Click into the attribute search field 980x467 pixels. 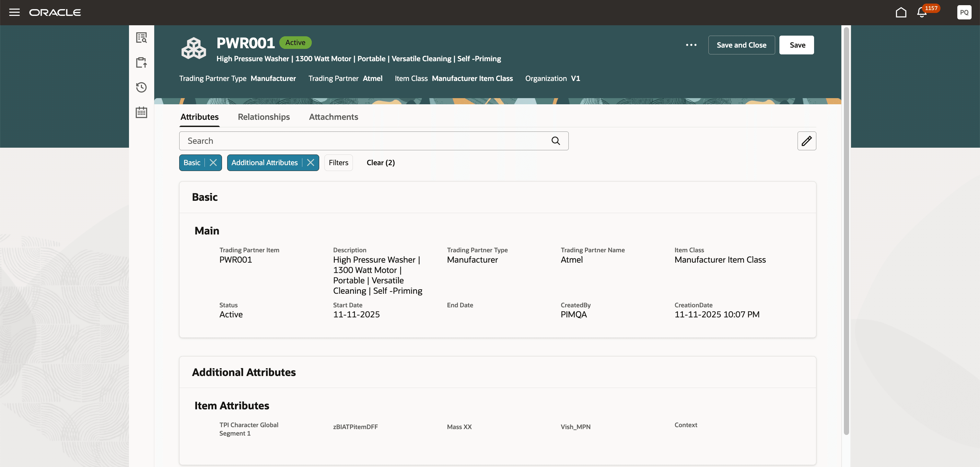[x=361, y=141]
